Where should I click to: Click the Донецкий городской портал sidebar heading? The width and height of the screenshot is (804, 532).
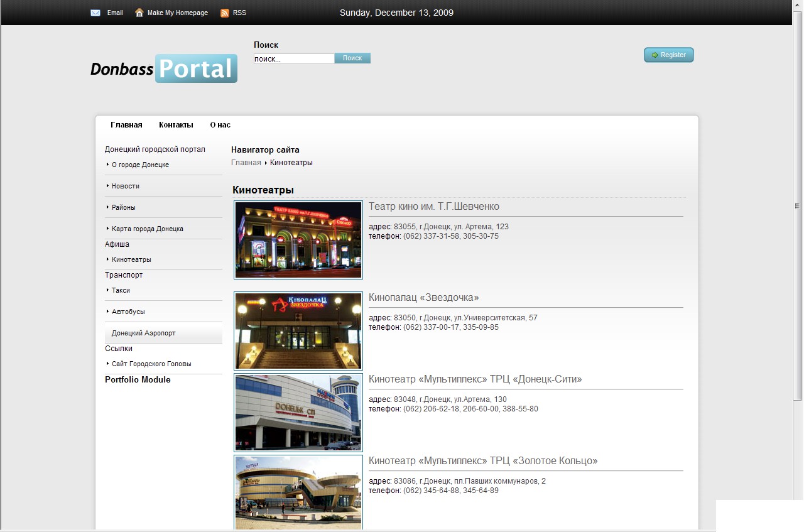[x=155, y=149]
